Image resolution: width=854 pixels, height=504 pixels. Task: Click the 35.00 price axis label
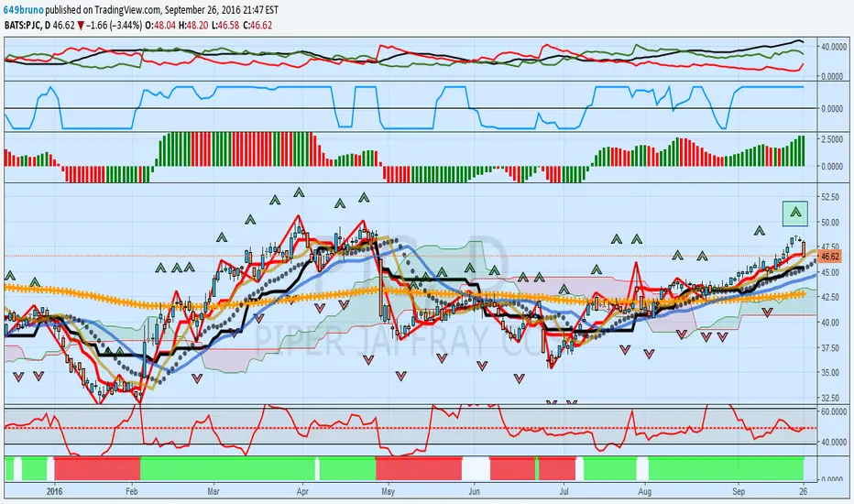click(x=830, y=373)
